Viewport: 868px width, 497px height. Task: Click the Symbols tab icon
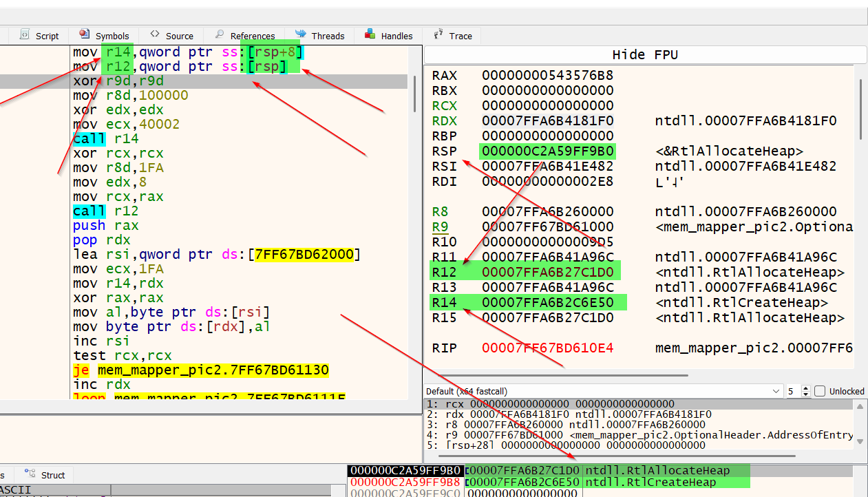85,35
